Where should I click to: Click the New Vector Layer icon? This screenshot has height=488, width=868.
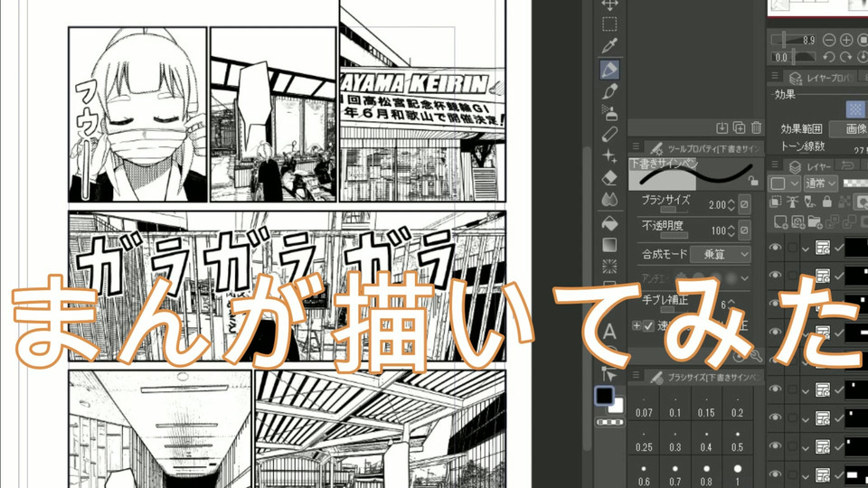click(797, 222)
